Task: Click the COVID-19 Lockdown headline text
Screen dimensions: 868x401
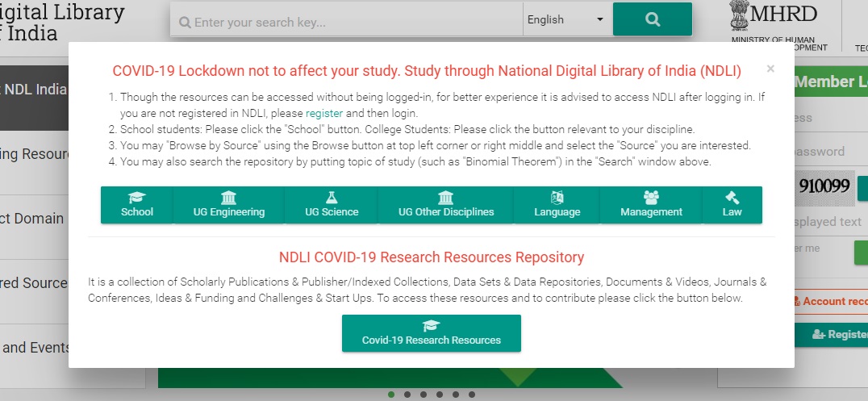Action: (x=427, y=71)
